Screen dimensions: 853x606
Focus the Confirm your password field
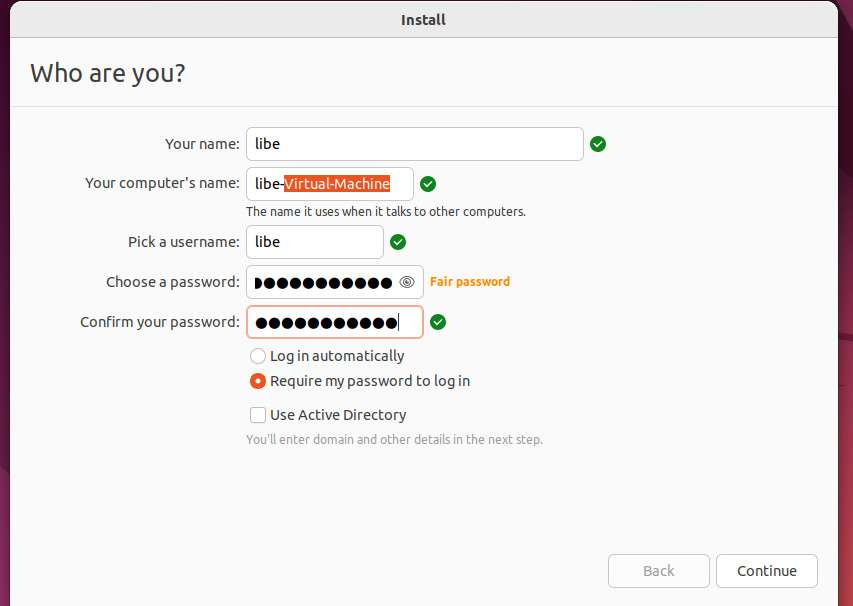point(334,322)
